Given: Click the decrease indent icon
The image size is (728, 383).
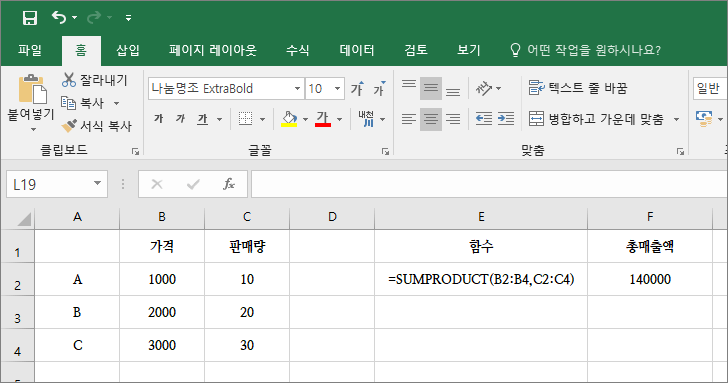Looking at the screenshot, I should (484, 119).
